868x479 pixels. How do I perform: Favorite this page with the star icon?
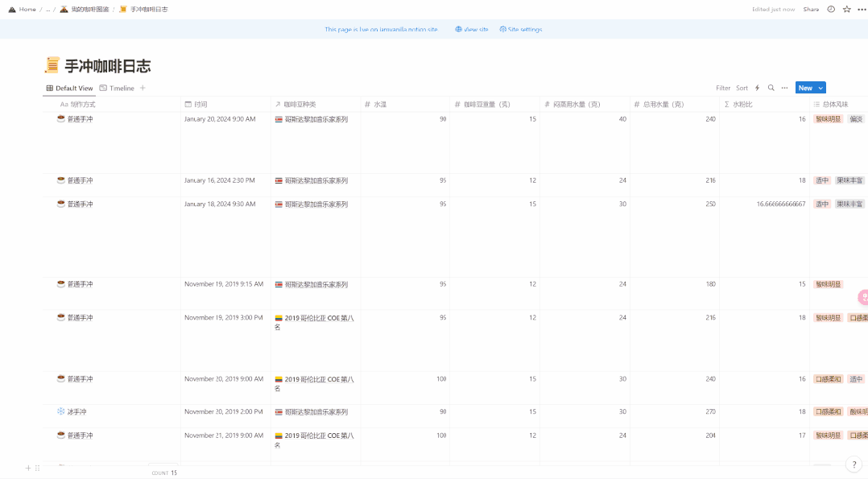(847, 10)
